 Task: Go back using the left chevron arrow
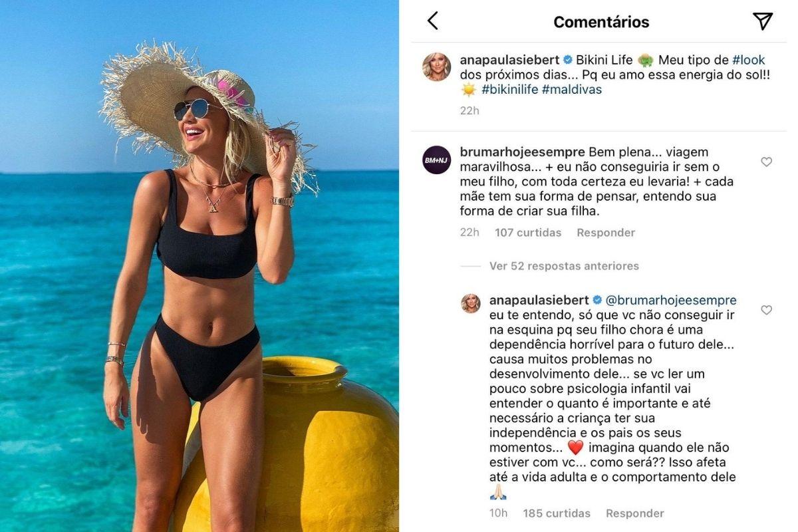pos(433,21)
